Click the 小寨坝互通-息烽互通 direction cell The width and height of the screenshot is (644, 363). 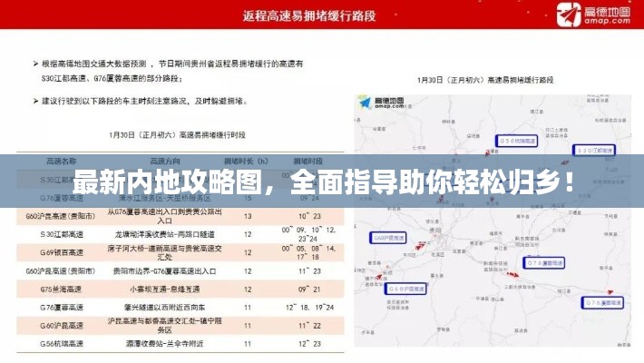tap(164, 290)
